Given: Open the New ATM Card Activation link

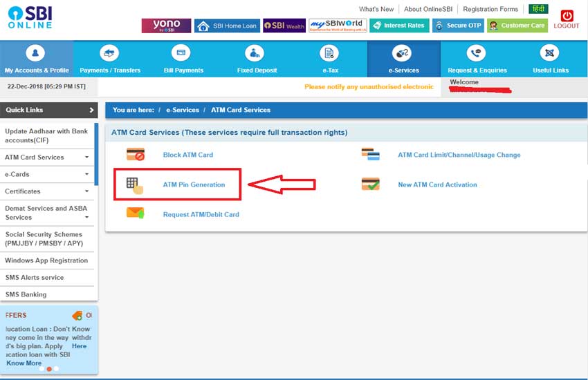Looking at the screenshot, I should point(437,184).
